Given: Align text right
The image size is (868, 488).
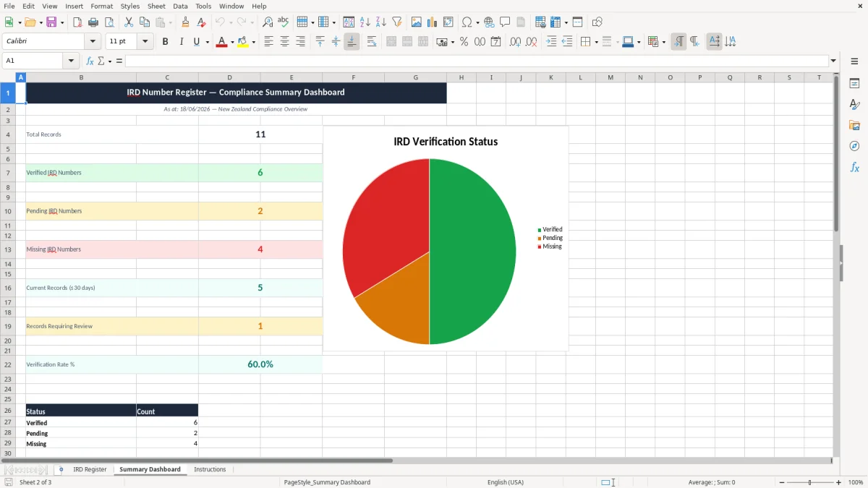Looking at the screenshot, I should [x=301, y=42].
